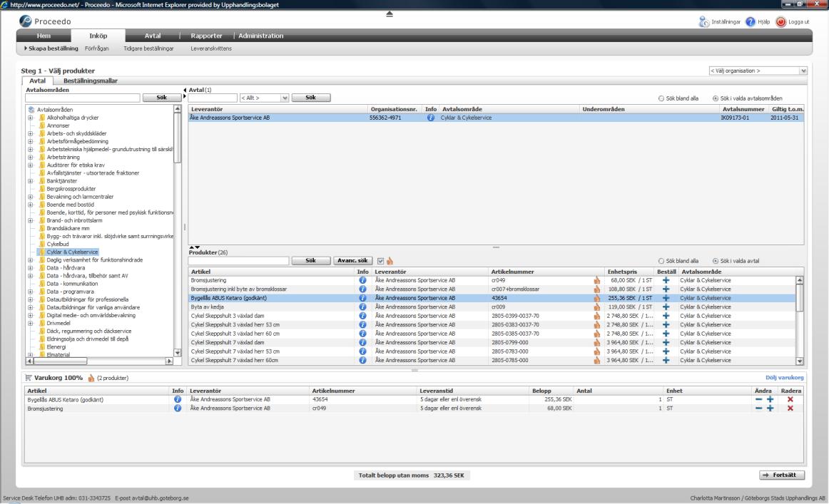829x504 pixels.
Task: Expand the Banktjänster tree node
Action: pyautogui.click(x=31, y=181)
